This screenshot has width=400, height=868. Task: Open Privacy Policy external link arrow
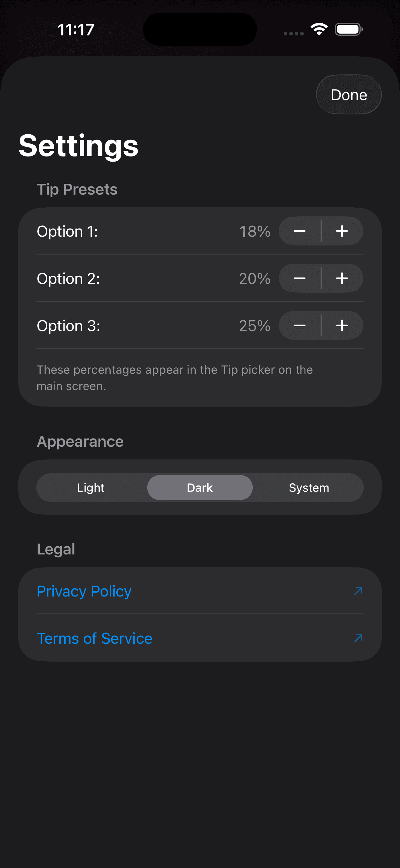[x=358, y=591]
